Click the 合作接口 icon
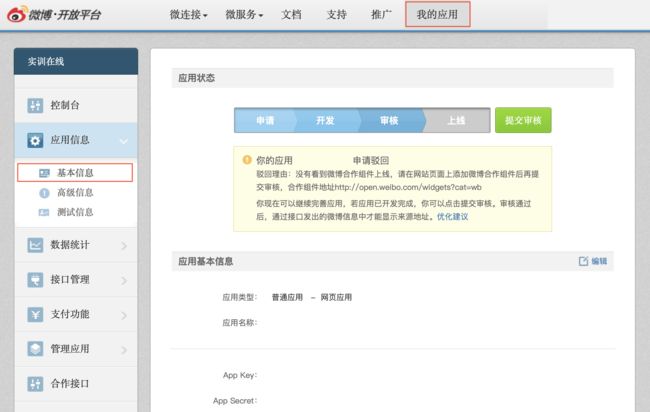This screenshot has width=650, height=412. pyautogui.click(x=35, y=384)
